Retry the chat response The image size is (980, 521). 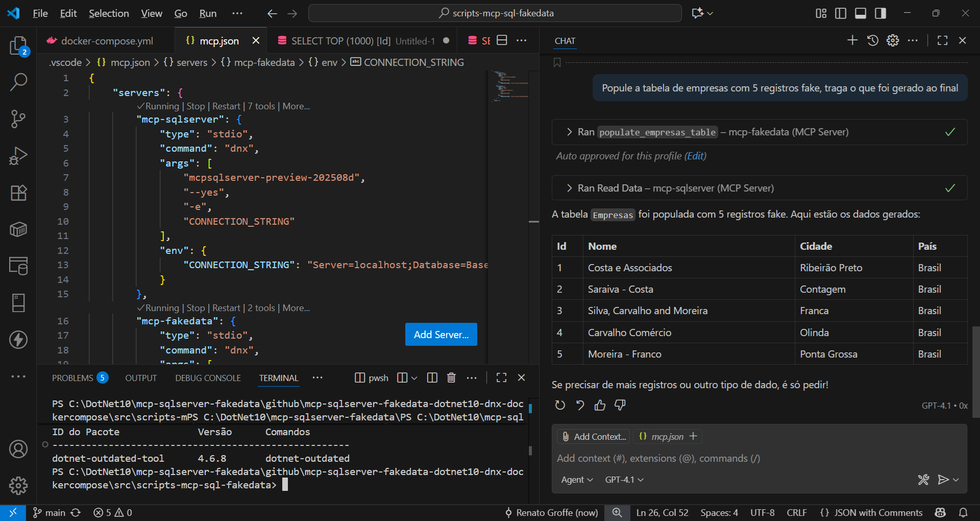click(560, 405)
